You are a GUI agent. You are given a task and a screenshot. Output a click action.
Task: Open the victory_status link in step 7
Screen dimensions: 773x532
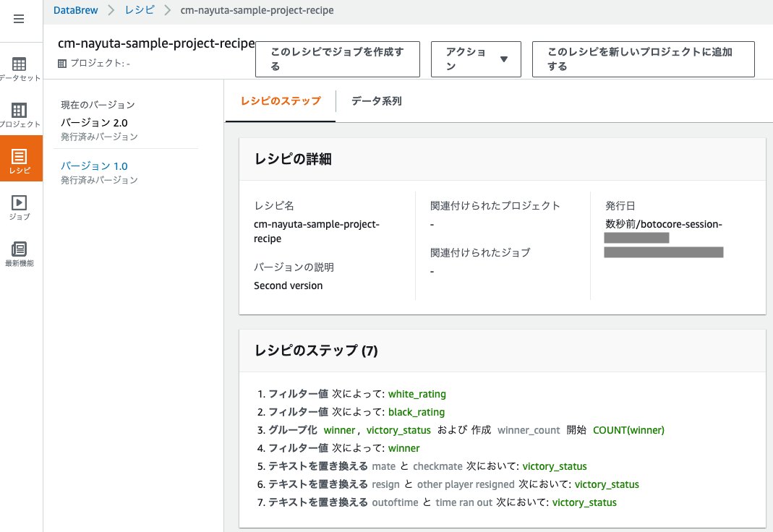point(584,502)
